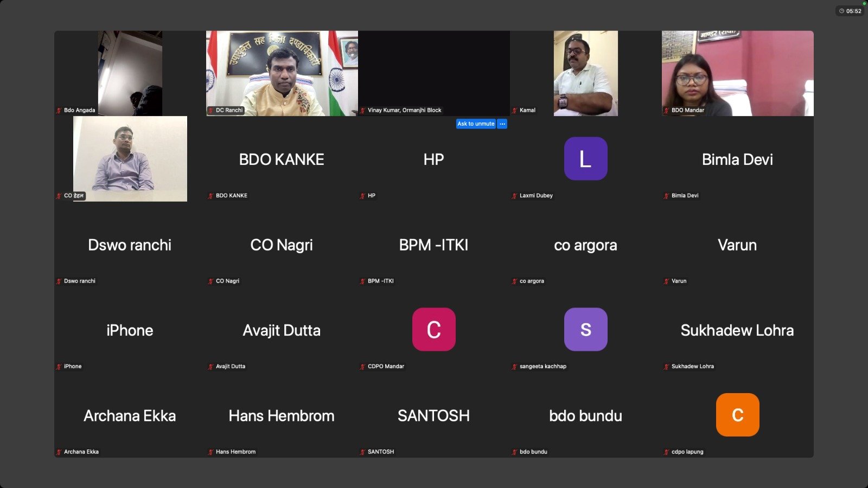Select the DC Ranchi video tile

[282, 73]
